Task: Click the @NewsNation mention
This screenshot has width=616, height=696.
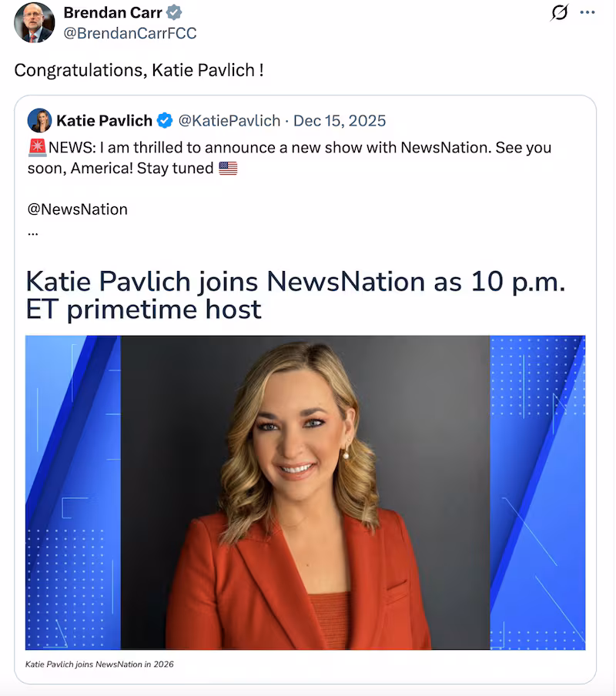Action: [78, 209]
